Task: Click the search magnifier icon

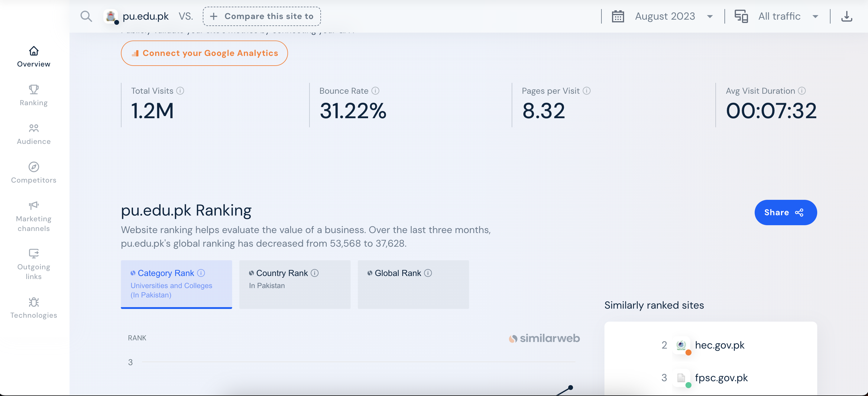Action: 86,16
